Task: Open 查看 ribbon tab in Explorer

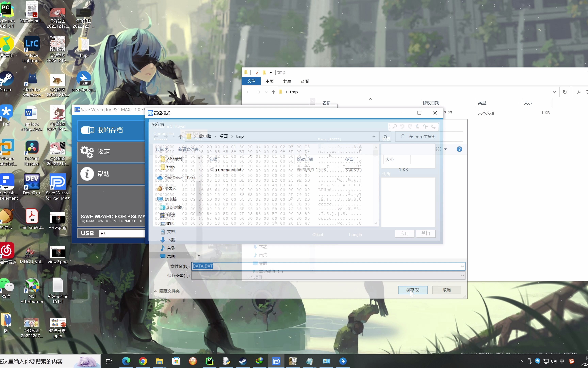Action: (x=305, y=81)
